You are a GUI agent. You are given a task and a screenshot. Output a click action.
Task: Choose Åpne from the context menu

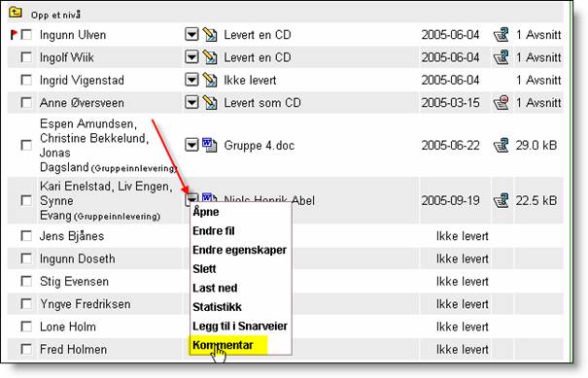pos(205,212)
